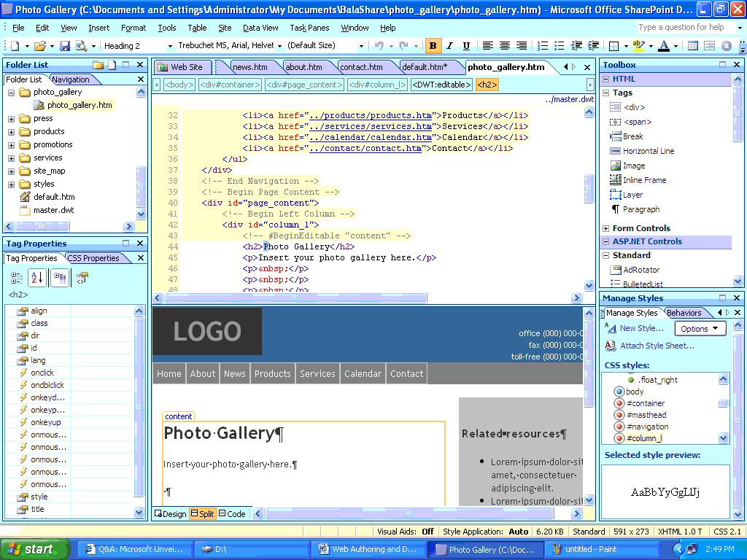Click the Horizontal Line icon in Toolbox
This screenshot has width=747, height=560.
click(x=616, y=151)
